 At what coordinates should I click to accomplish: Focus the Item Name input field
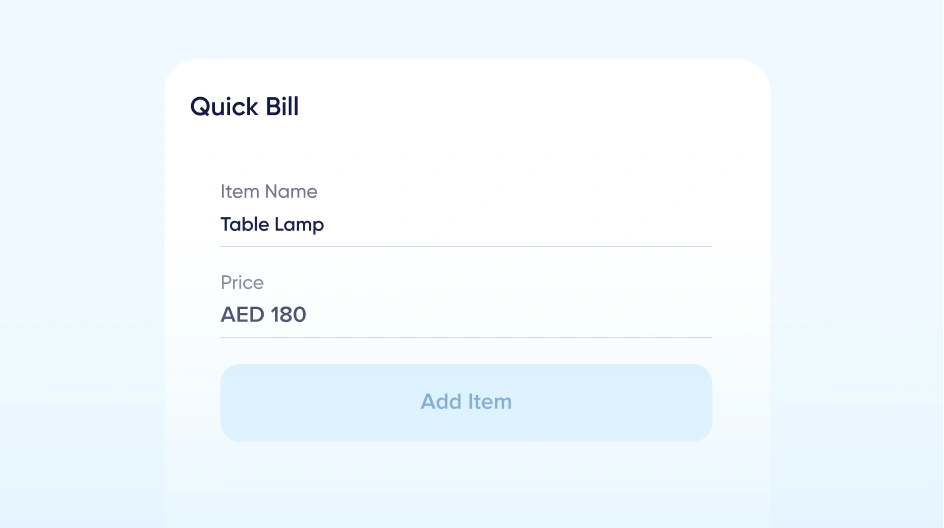(x=465, y=225)
